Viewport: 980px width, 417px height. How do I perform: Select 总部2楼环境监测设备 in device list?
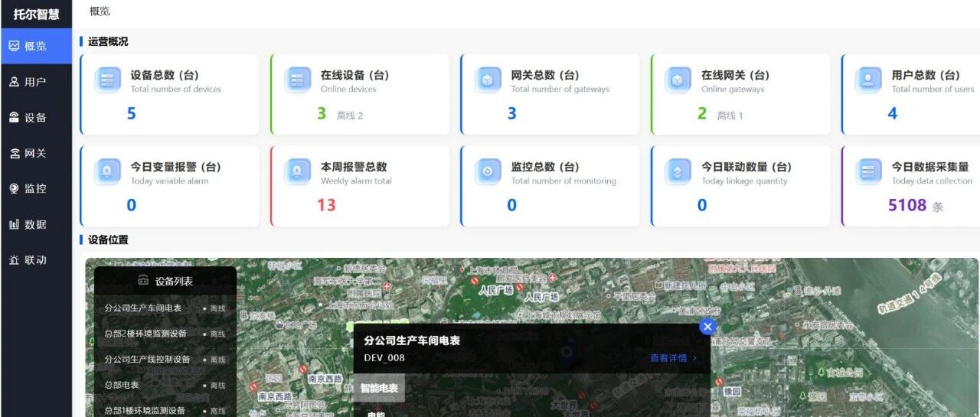[x=165, y=334]
